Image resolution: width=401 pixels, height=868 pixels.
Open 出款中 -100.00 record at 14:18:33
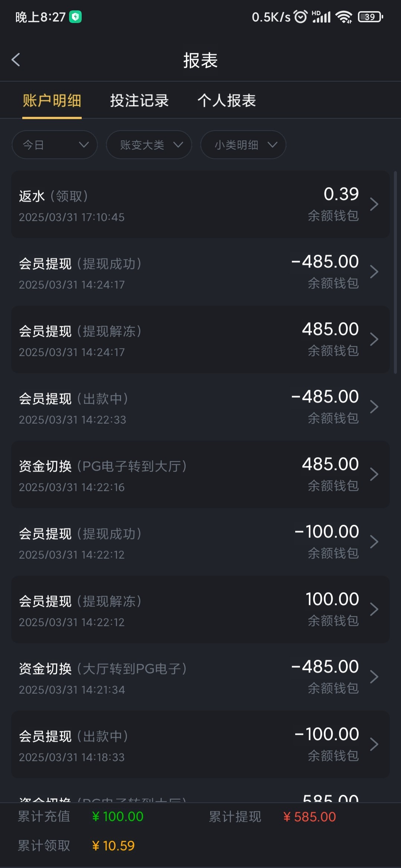point(200,744)
